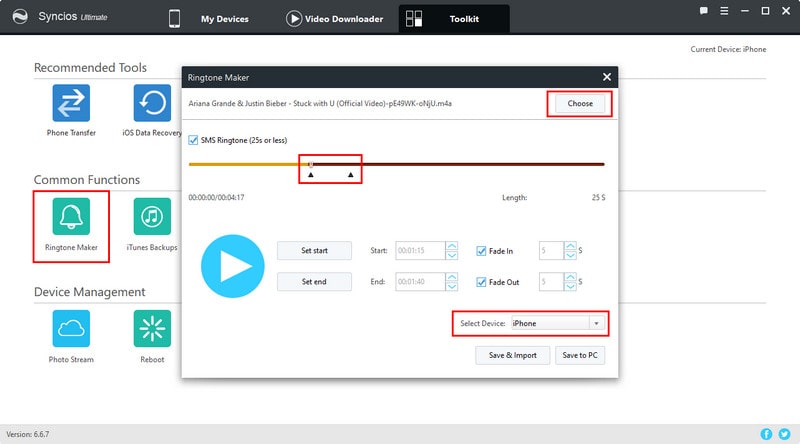Minimize the Syncios window

(x=745, y=11)
